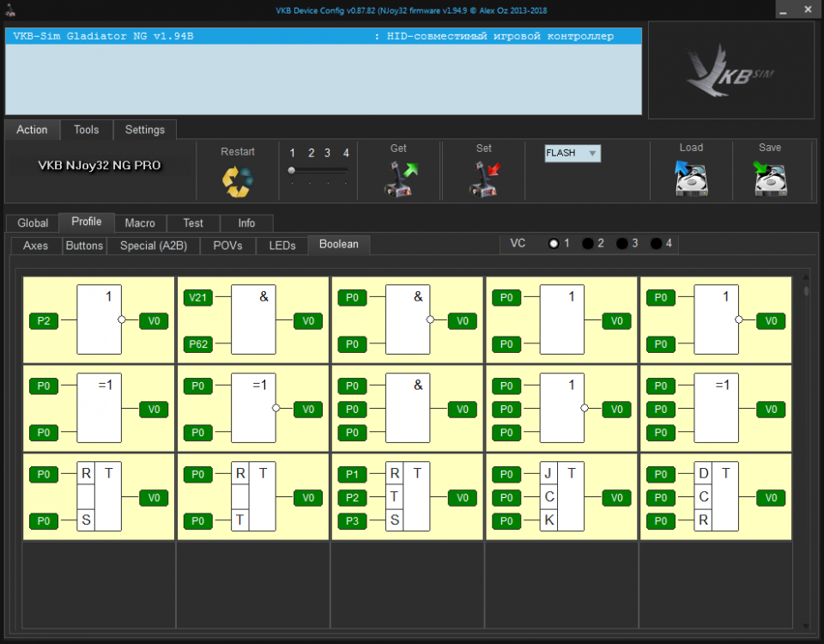Switch to the Tools tab
This screenshot has height=644, width=824.
click(x=86, y=130)
